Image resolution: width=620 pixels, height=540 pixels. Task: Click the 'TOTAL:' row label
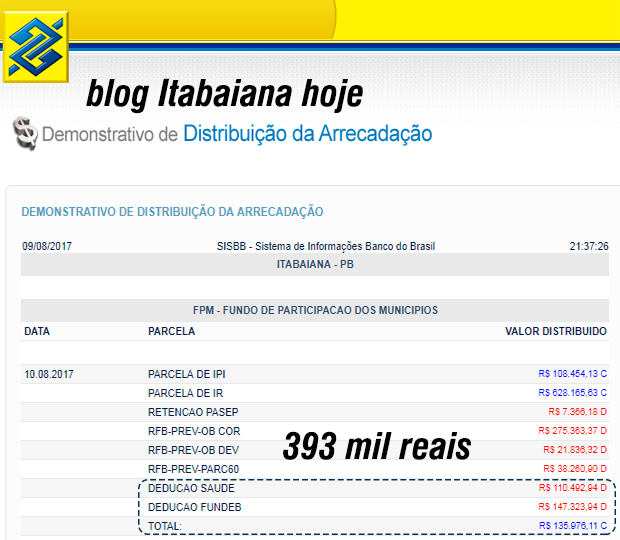click(164, 526)
